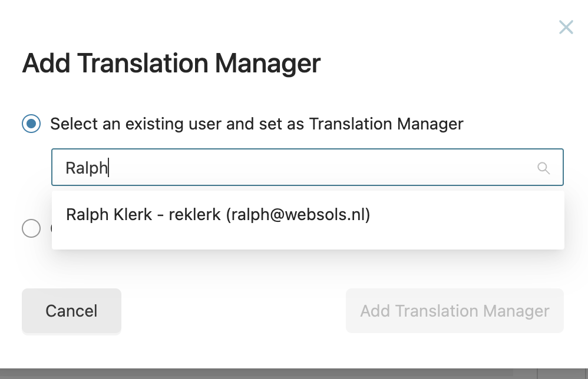Close the Add Translation Manager dialog
The image size is (588, 379).
(x=566, y=27)
